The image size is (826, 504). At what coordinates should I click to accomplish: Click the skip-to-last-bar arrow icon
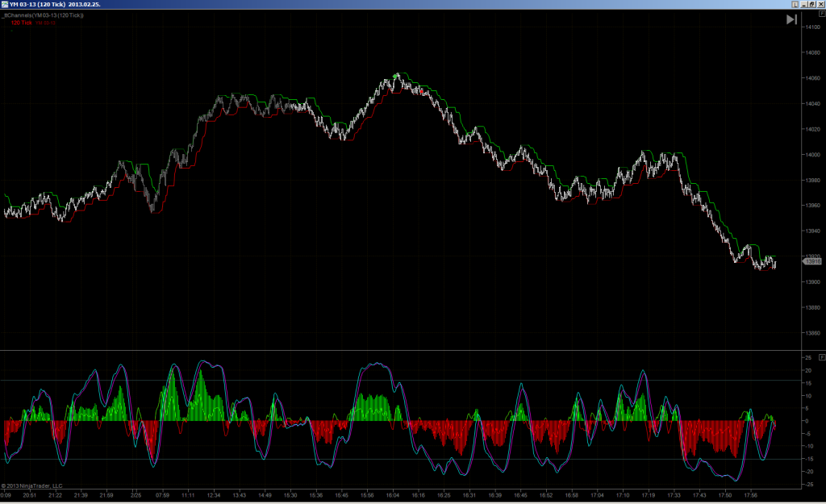point(791,19)
